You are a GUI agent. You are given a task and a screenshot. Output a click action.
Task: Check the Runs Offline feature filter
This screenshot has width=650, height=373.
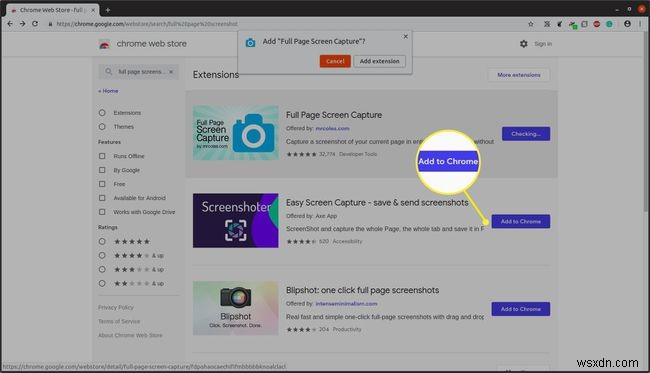[102, 156]
